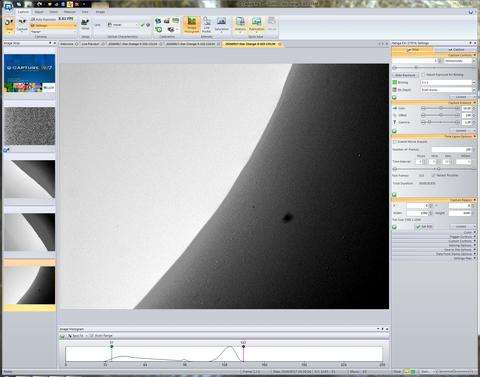Click the Best Fit button in histogram panel
Image resolution: width=480 pixels, height=377 pixels.
pos(76,336)
